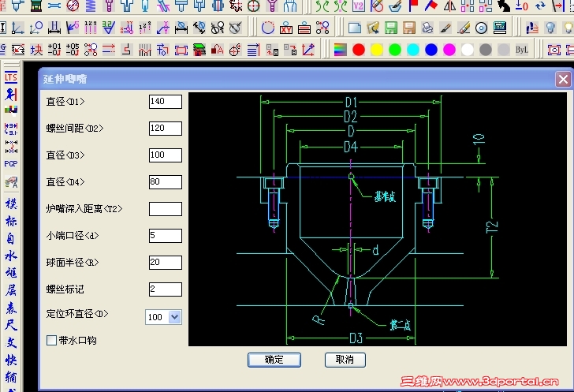Expand the 定位环直径 dropdown
574x392 pixels.
[x=174, y=317]
